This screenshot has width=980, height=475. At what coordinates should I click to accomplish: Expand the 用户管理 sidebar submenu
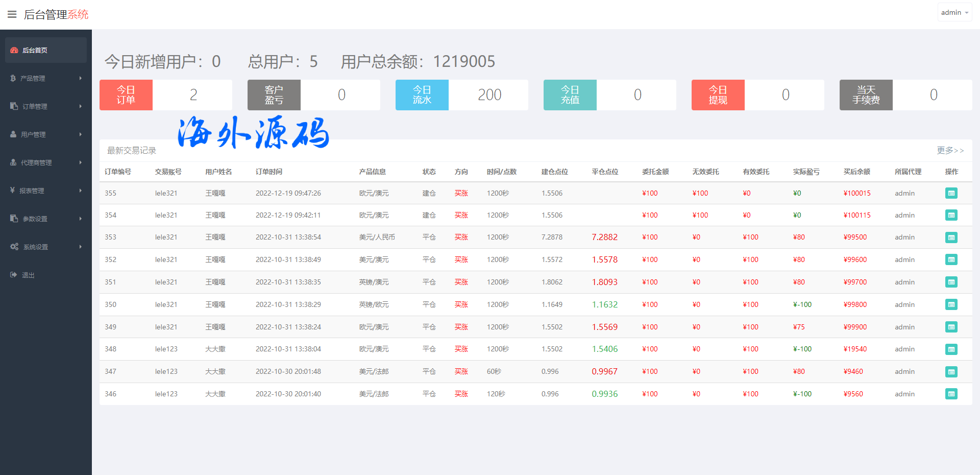pos(80,134)
